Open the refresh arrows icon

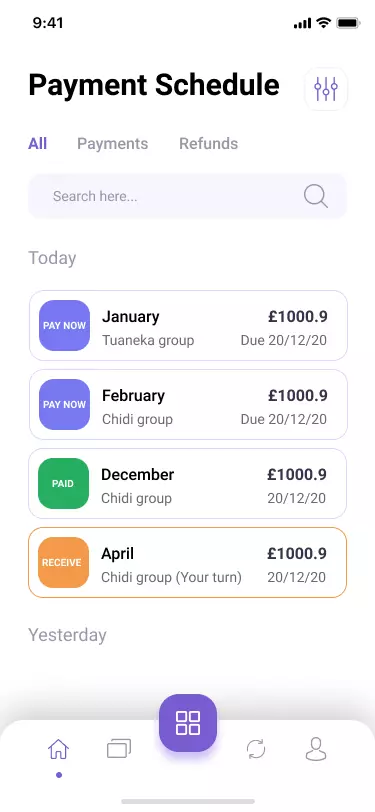[256, 749]
